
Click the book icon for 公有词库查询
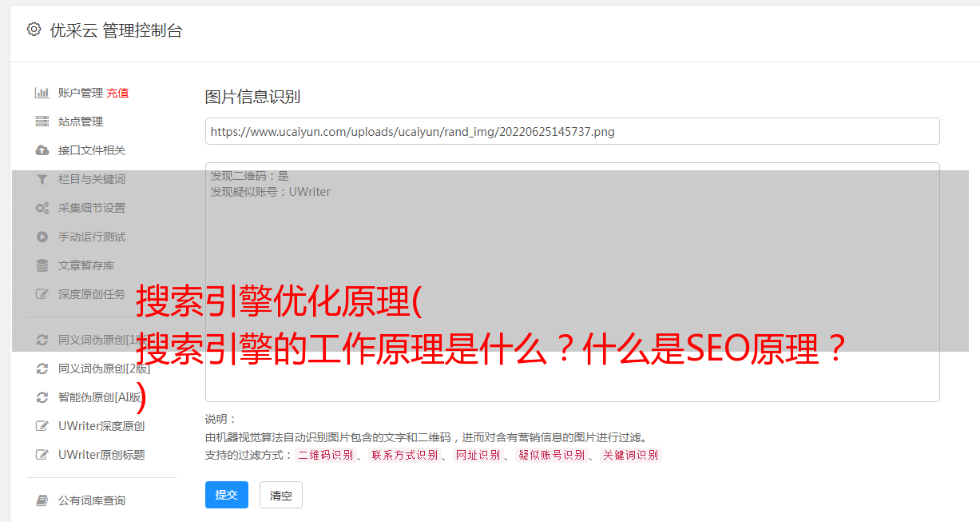coord(42,500)
